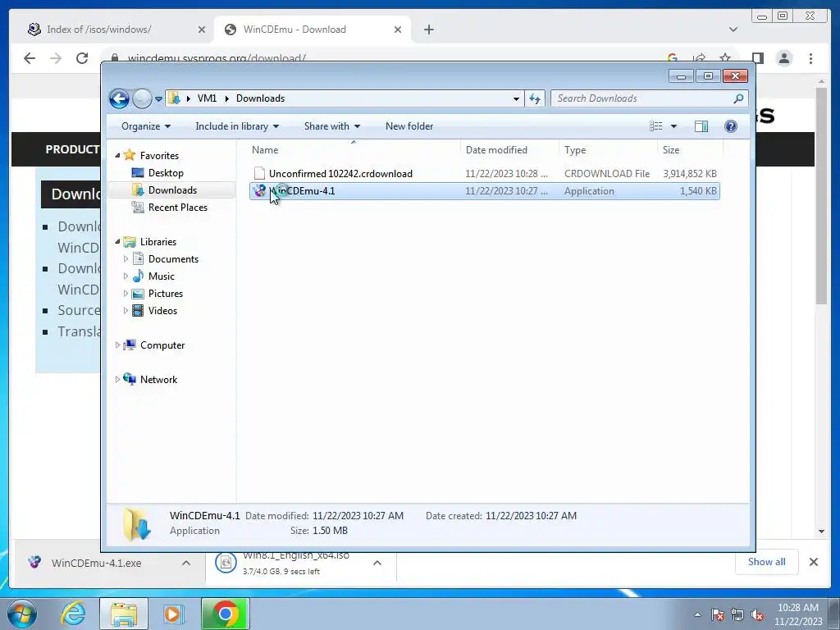Open the Pictures library

tap(166, 294)
